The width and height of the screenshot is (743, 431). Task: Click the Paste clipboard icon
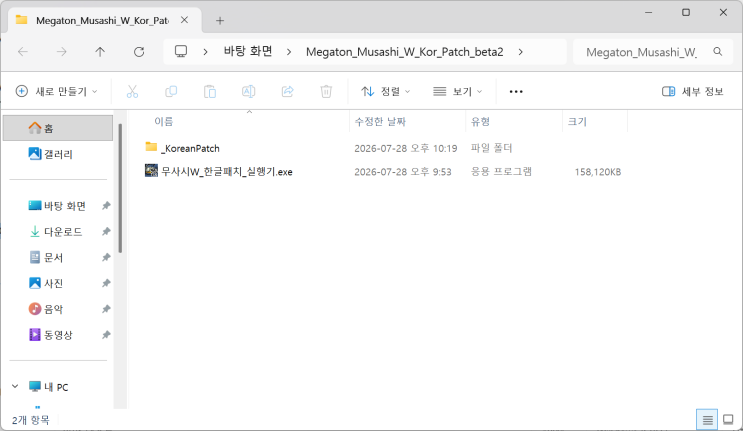click(x=210, y=91)
